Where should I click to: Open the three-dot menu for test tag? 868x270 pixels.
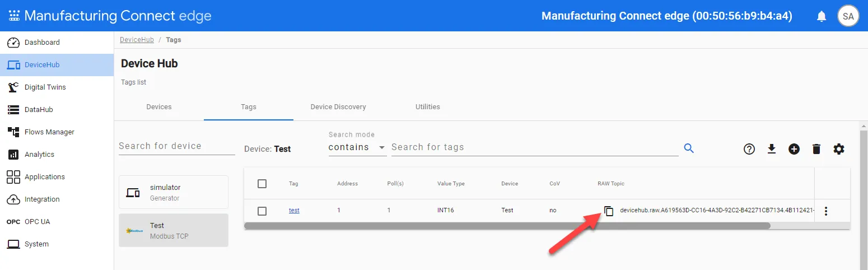(825, 211)
